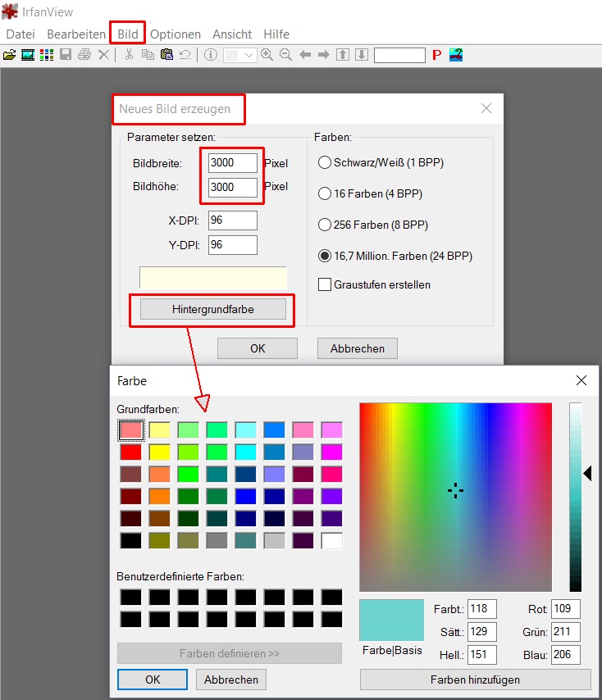Viewport: 602px width, 700px height.
Task: Click the Bildbreite input field
Action: [x=232, y=162]
